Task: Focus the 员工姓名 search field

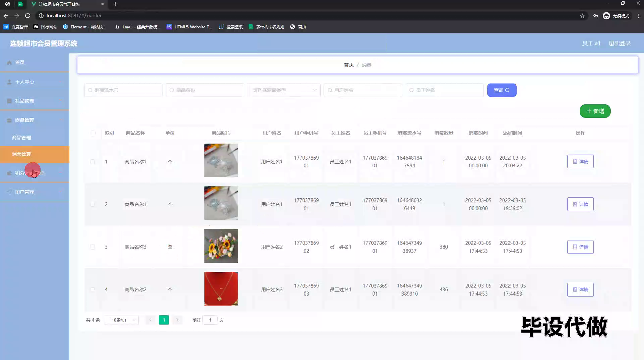Action: pos(444,90)
